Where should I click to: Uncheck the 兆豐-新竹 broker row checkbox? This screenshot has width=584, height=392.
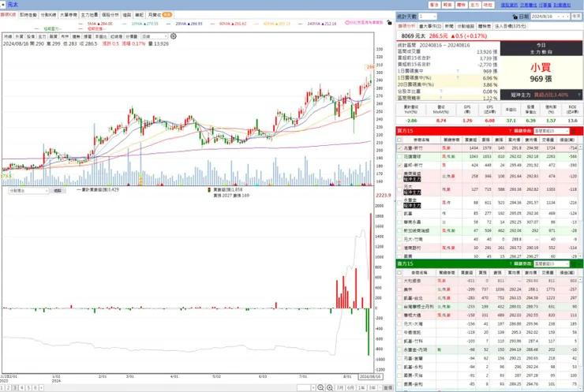(x=399, y=148)
